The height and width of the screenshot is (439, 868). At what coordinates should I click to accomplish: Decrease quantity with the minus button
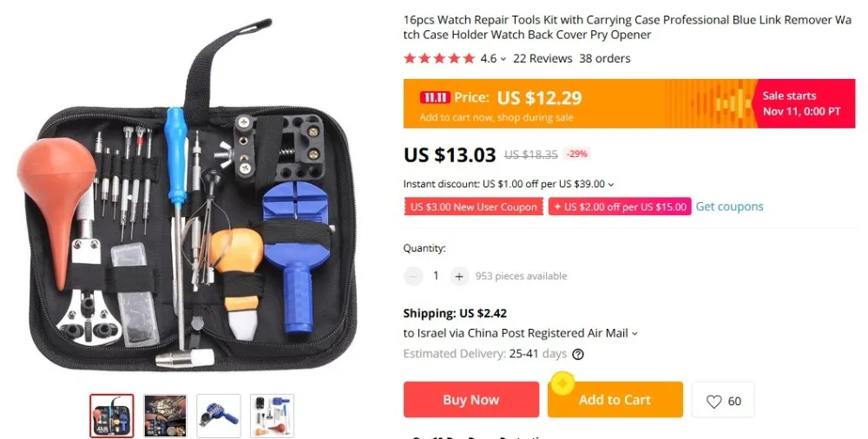[413, 276]
